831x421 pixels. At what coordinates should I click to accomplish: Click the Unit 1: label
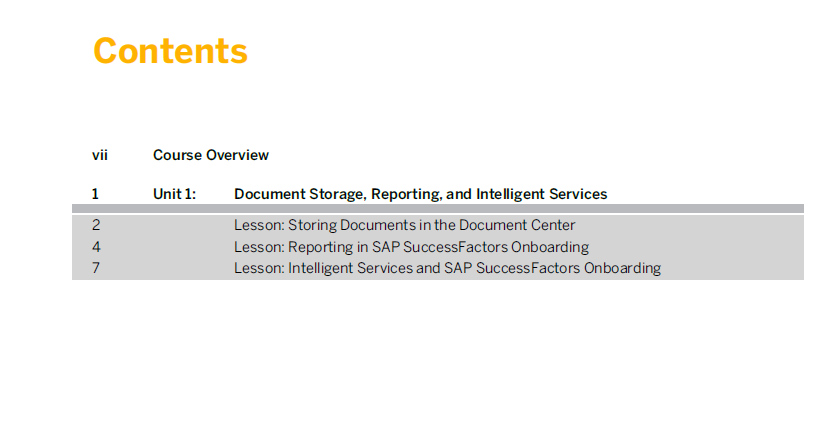pyautogui.click(x=174, y=194)
